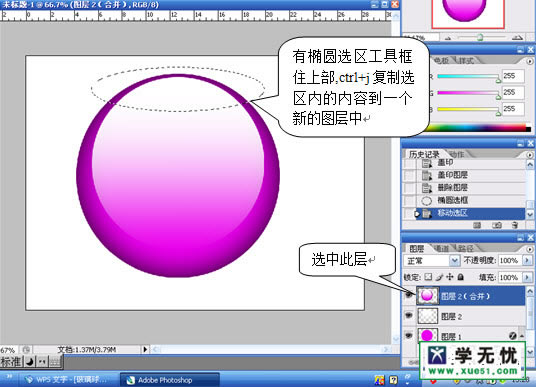Switch to the 路径 paths tab

[466, 249]
